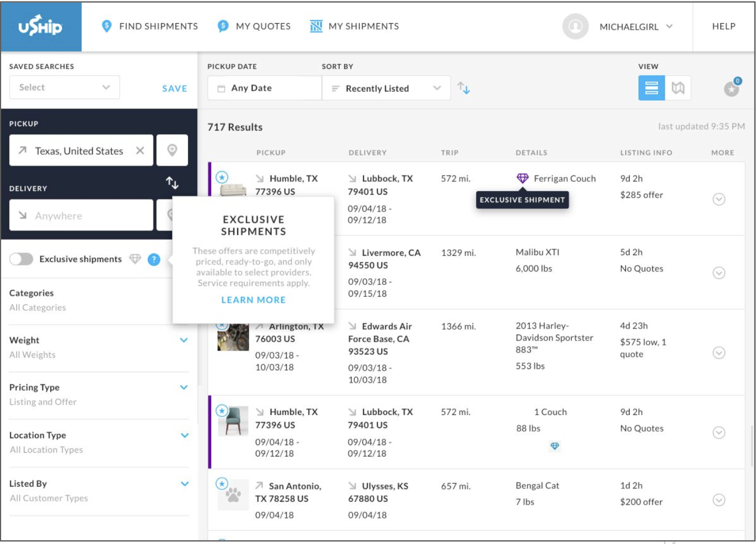
Task: Click the uShip logo
Action: click(x=40, y=26)
